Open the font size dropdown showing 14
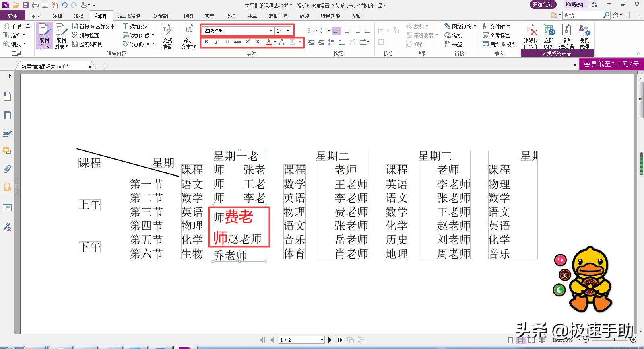The image size is (644, 349). [288, 31]
